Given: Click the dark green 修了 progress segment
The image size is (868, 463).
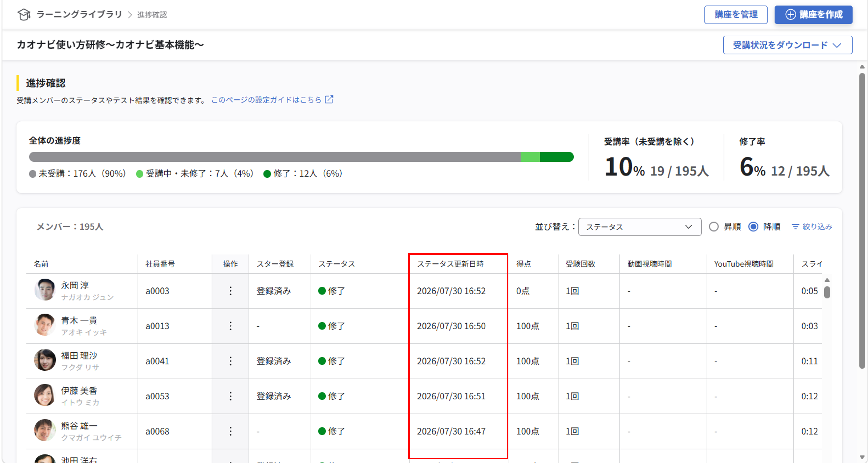Looking at the screenshot, I should 557,157.
